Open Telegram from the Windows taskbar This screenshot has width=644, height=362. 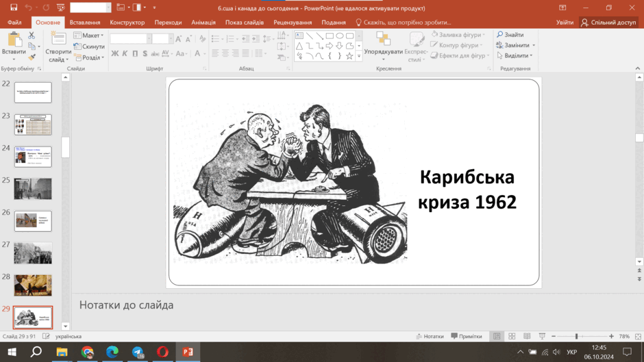138,352
